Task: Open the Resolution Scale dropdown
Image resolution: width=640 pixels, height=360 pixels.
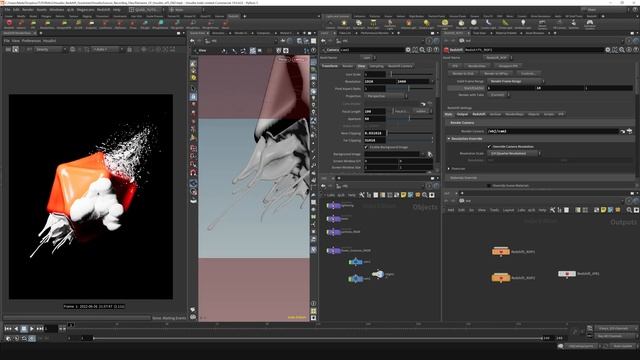Action: [x=514, y=153]
